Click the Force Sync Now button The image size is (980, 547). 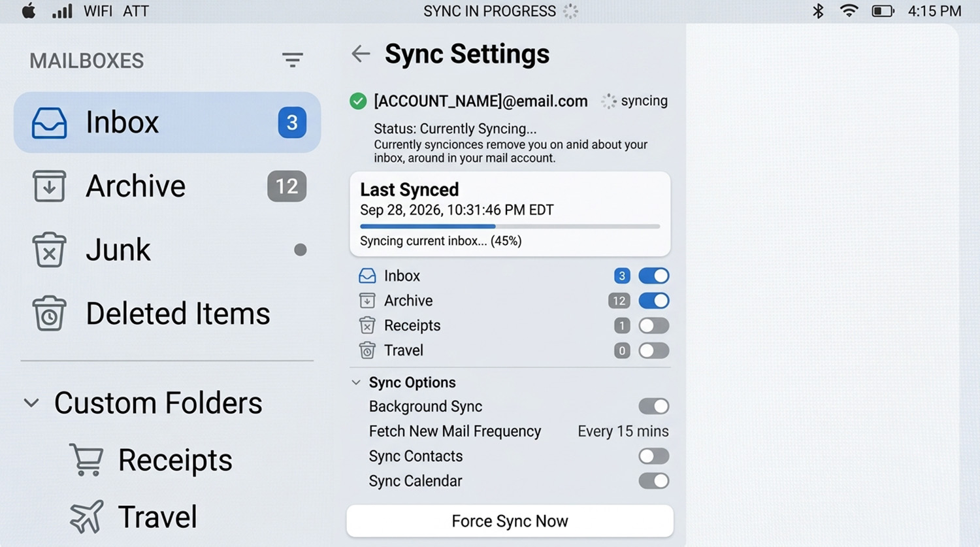pos(510,521)
